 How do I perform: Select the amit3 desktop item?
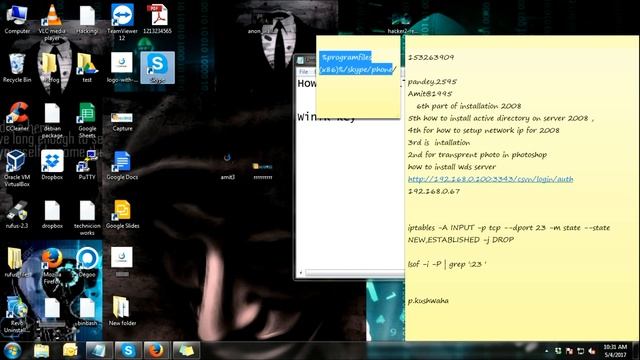(x=227, y=167)
